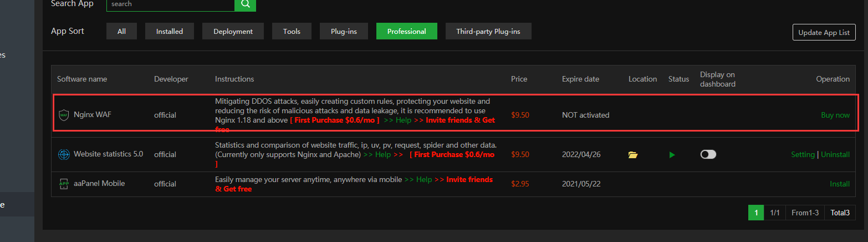Click Buy now for Nginx WAF

click(x=835, y=115)
